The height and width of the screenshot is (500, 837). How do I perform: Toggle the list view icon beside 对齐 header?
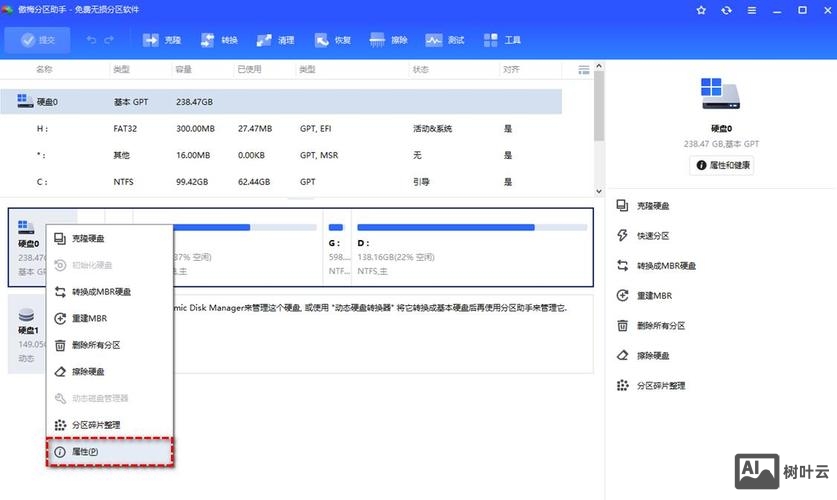point(584,69)
